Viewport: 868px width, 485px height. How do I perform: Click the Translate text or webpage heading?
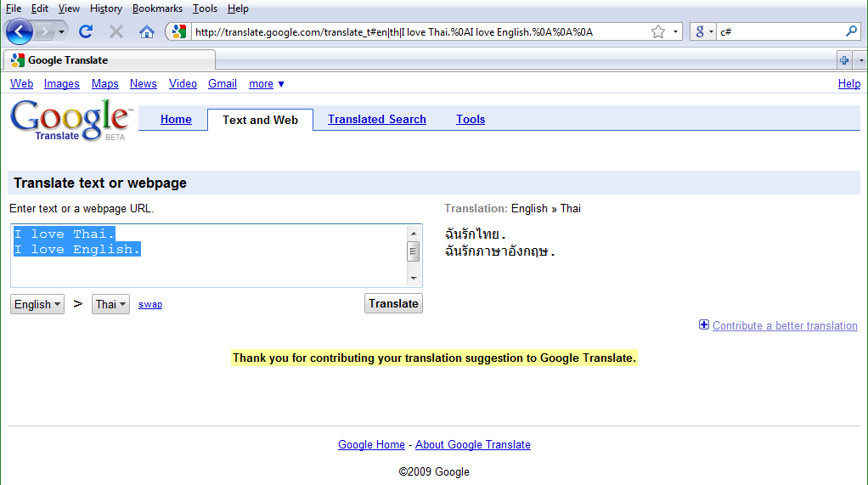pyautogui.click(x=100, y=183)
